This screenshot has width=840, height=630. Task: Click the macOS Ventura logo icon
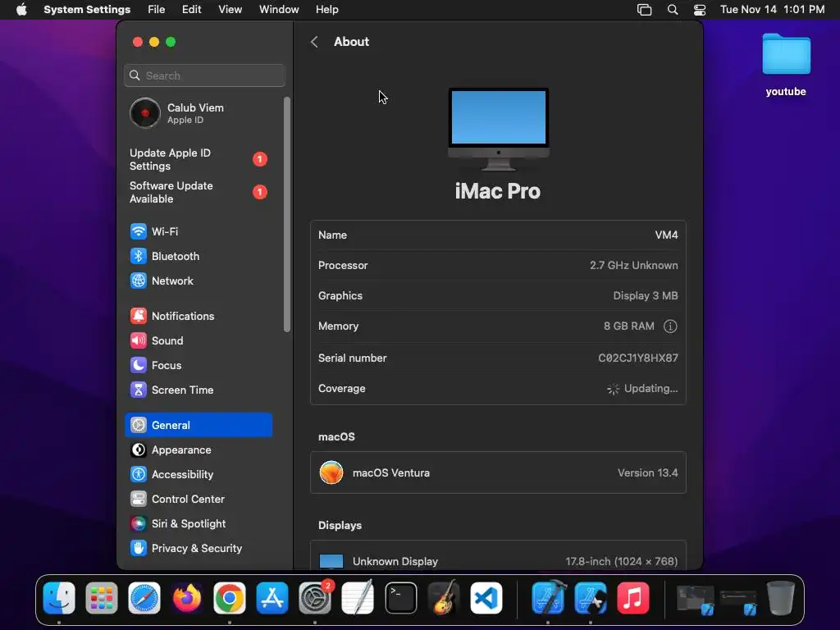click(x=331, y=473)
